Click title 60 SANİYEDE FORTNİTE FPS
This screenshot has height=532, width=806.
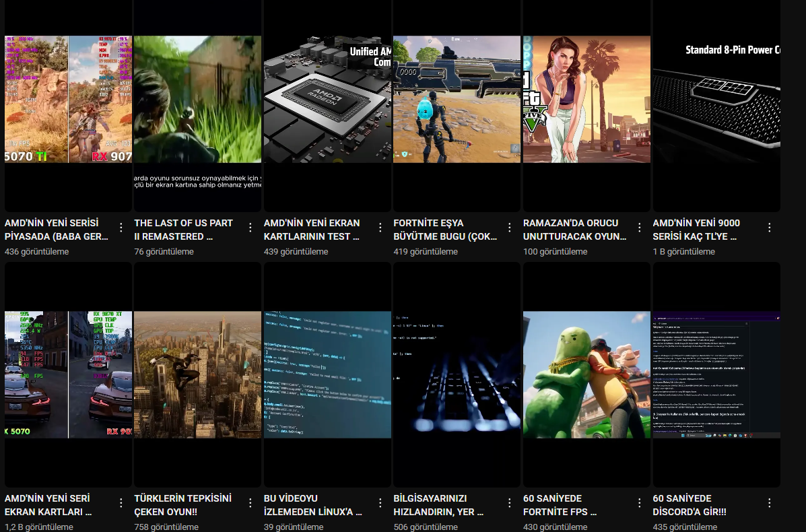(560, 505)
